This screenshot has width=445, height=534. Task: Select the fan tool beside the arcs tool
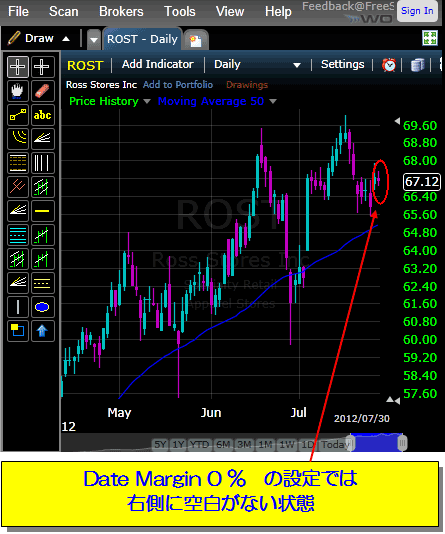(x=42, y=139)
